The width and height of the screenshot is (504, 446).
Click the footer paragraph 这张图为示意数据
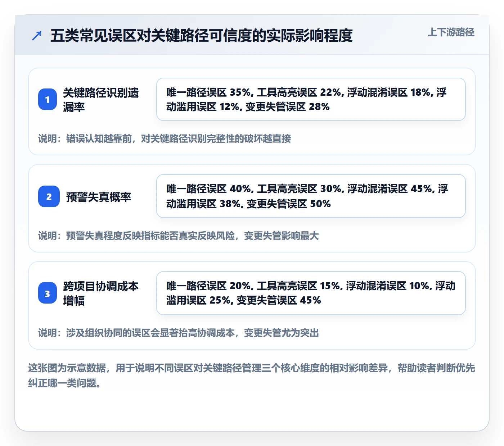pos(252,376)
